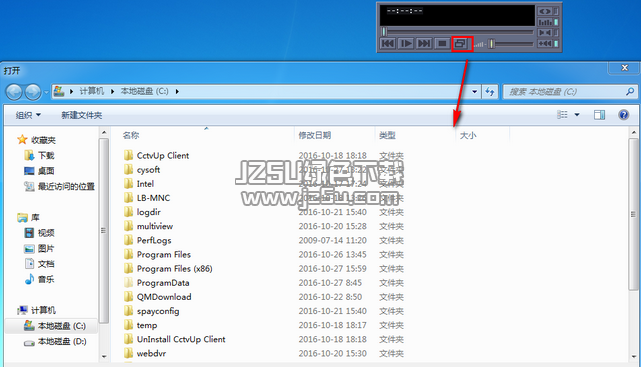Click the search magnifier icon
Viewport: 641px width, 367px height.
pos(630,91)
